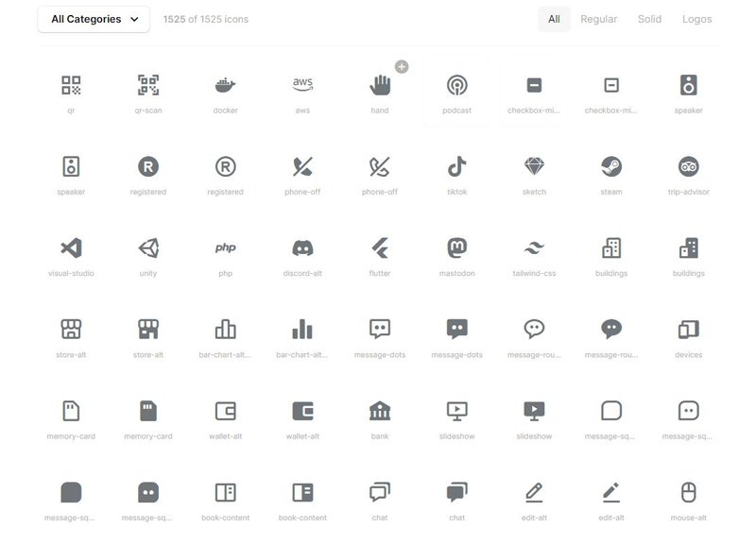Select the outlined wallet-alt icon

click(225, 411)
